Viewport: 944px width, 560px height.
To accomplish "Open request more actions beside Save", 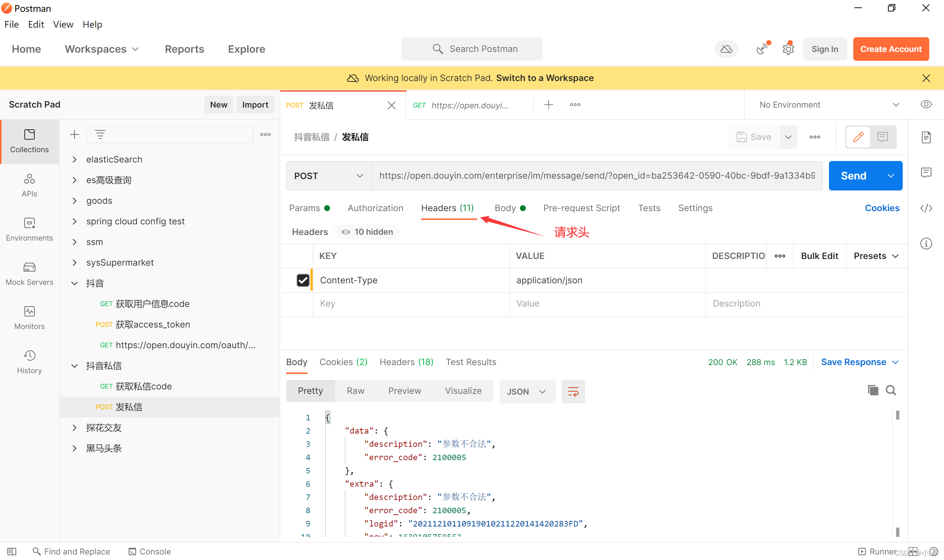I will coord(815,137).
